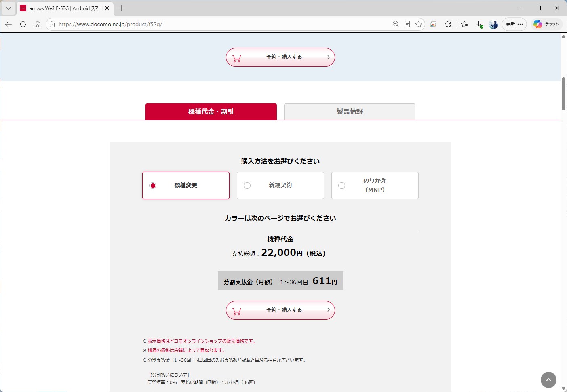Open the zoom magnifier in address bar
This screenshot has width=567, height=392.
396,24
